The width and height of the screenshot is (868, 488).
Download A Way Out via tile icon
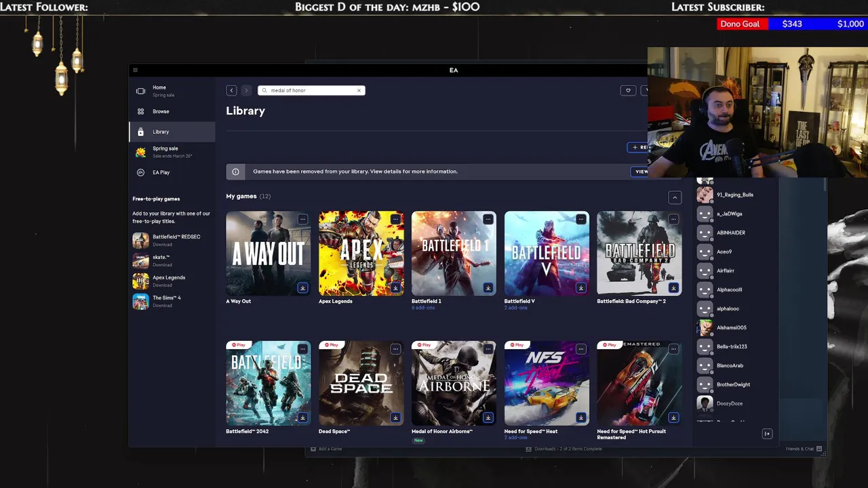pyautogui.click(x=302, y=288)
